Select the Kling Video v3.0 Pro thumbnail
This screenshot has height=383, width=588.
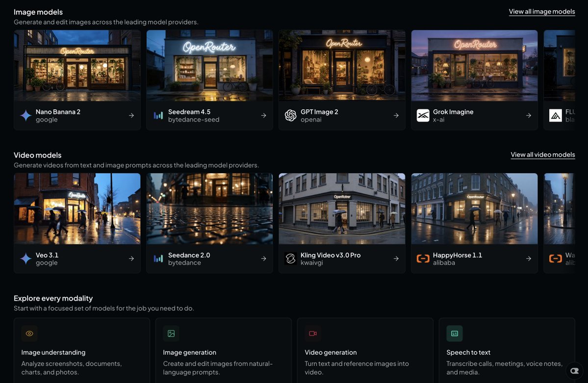tap(342, 208)
